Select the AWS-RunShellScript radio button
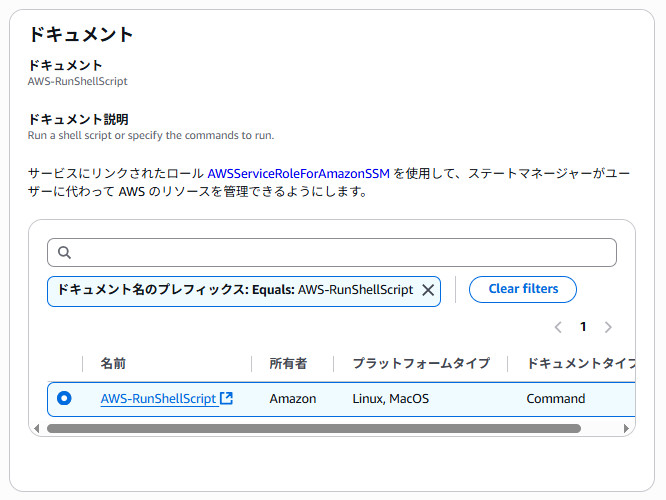The image size is (666, 500). (64, 398)
